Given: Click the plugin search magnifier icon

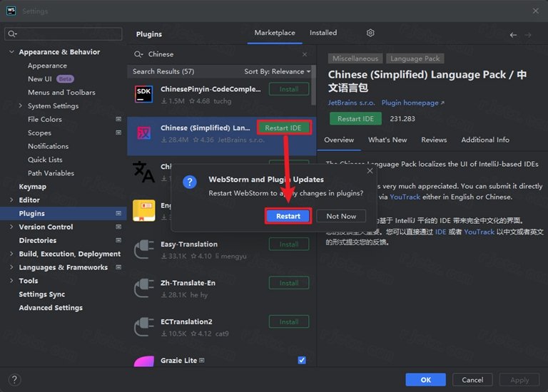Looking at the screenshot, I should pyautogui.click(x=138, y=54).
